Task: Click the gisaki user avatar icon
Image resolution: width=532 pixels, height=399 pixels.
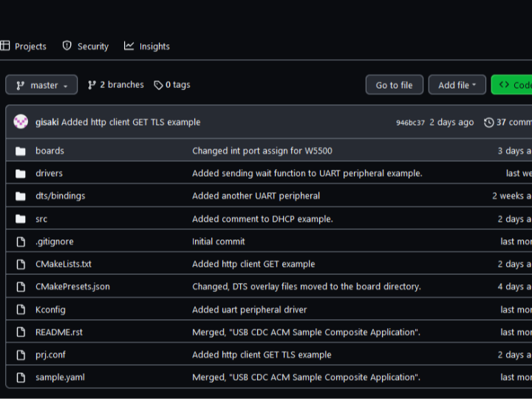Action: (21, 122)
